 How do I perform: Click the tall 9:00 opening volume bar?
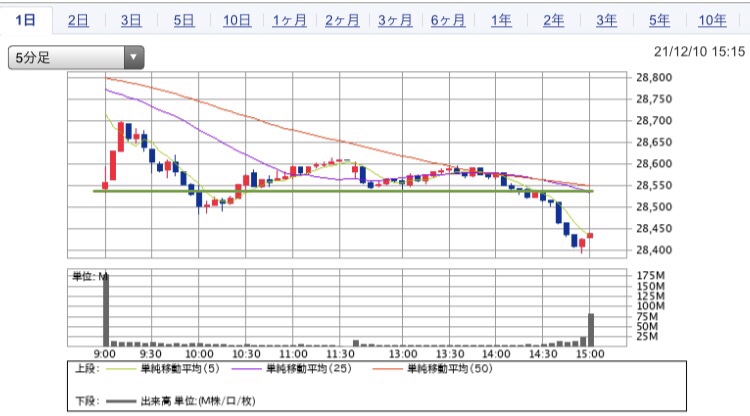106,310
